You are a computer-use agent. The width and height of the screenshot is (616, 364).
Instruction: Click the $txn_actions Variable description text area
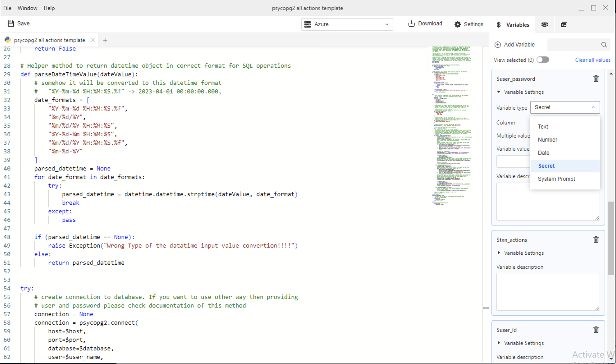(548, 292)
